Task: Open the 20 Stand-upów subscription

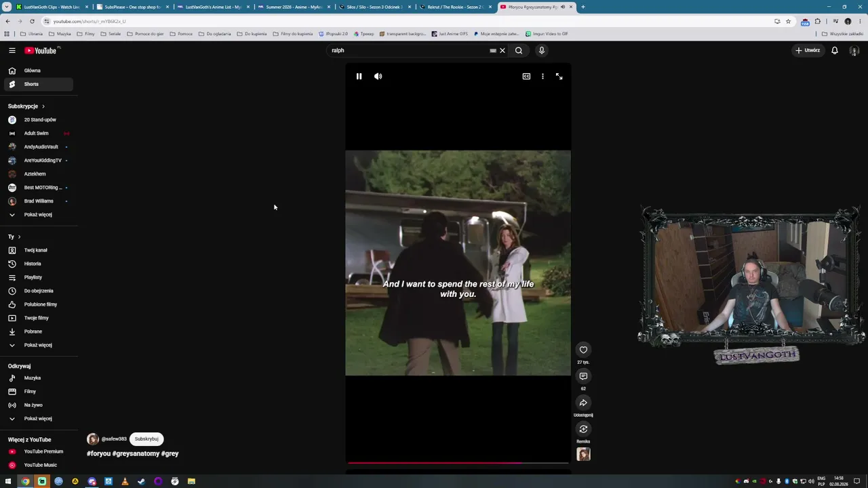Action: point(39,120)
